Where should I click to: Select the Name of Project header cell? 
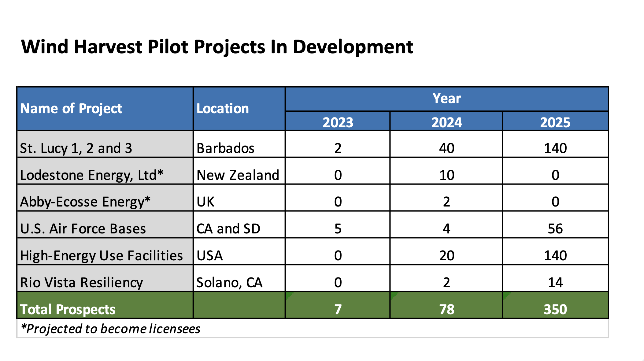point(71,109)
